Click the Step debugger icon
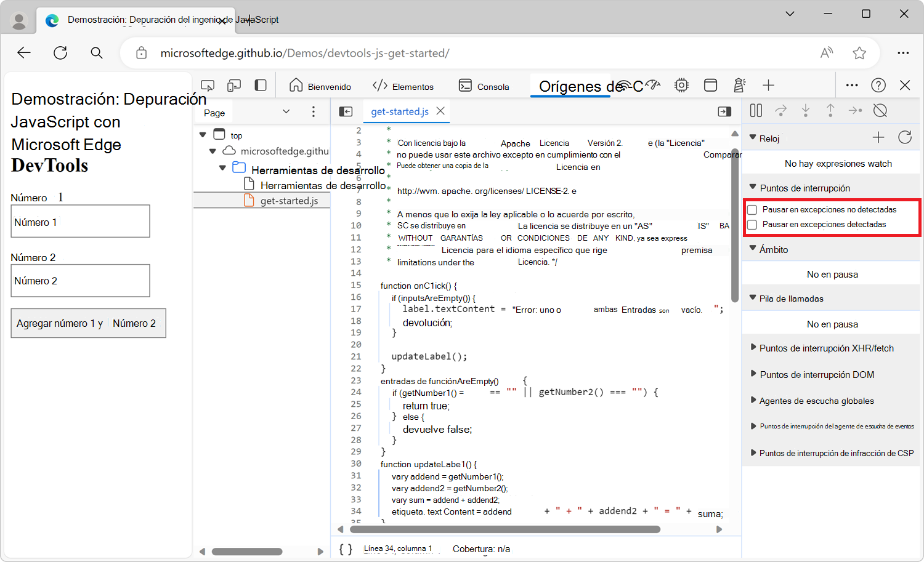Viewport: 924px width, 562px height. pos(855,110)
